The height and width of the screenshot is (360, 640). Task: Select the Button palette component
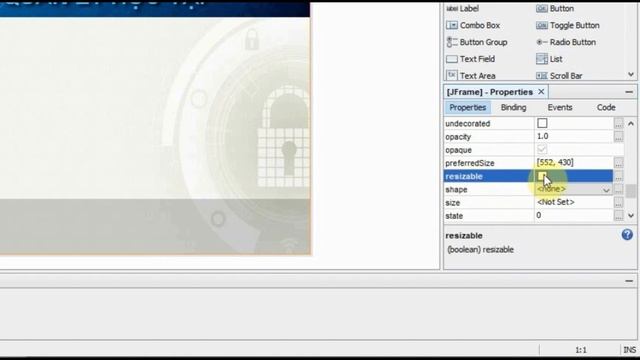(555, 9)
